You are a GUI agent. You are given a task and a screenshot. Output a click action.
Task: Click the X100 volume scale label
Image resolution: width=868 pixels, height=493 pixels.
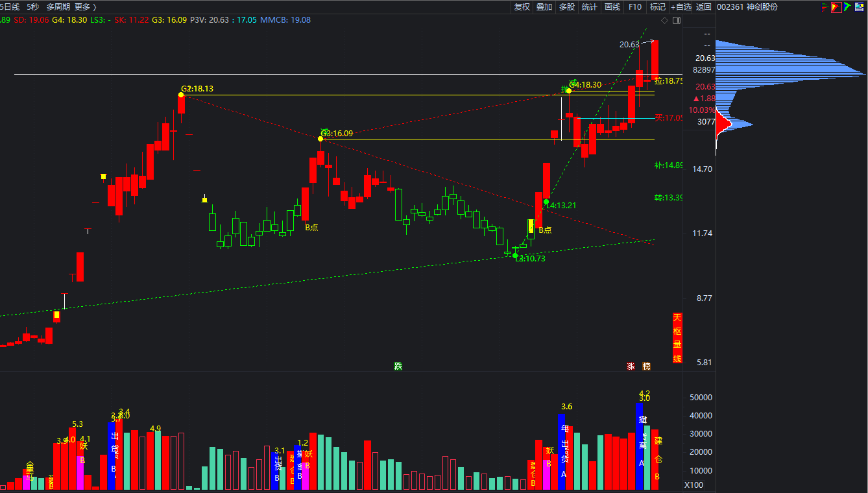(x=693, y=485)
